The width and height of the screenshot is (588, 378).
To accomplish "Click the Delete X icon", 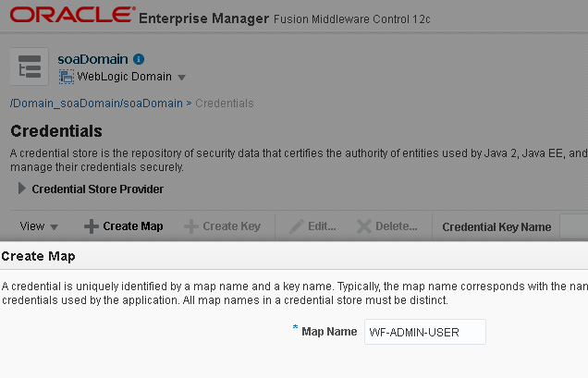I will [x=363, y=226].
